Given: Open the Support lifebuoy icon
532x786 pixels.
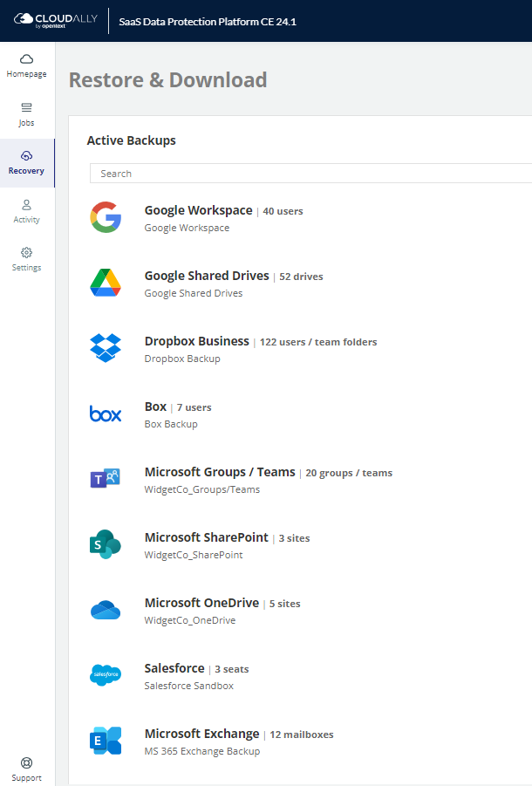Looking at the screenshot, I should pyautogui.click(x=26, y=762).
